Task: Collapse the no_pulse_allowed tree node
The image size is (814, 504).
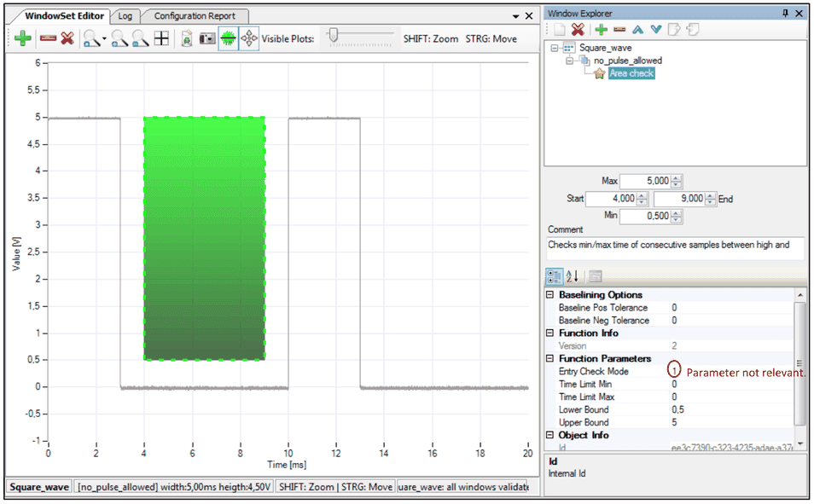Action: [569, 61]
